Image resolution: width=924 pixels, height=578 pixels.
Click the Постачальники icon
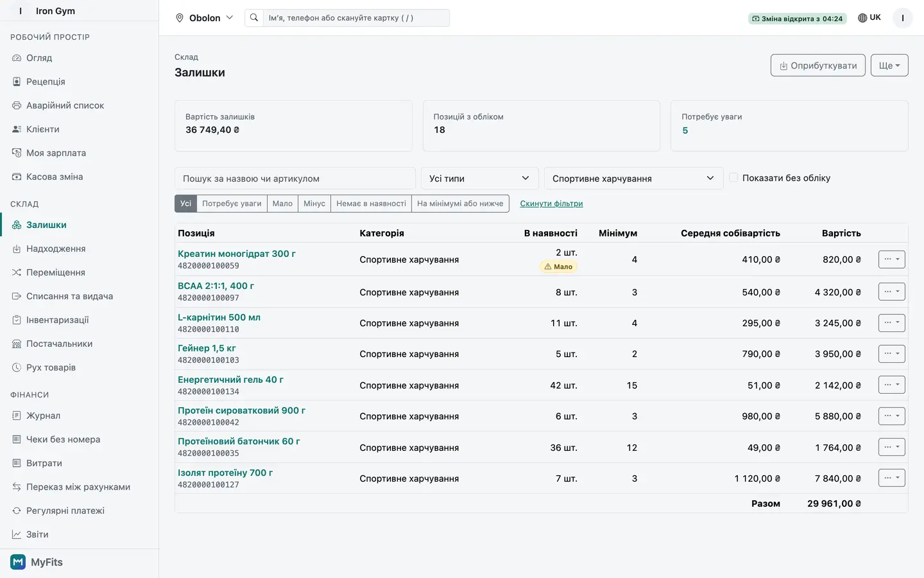coord(17,344)
